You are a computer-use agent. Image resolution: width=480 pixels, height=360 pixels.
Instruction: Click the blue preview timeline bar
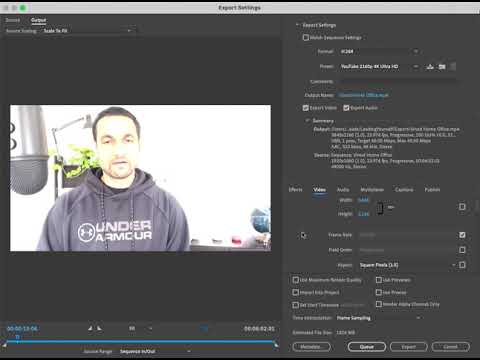pos(140,342)
